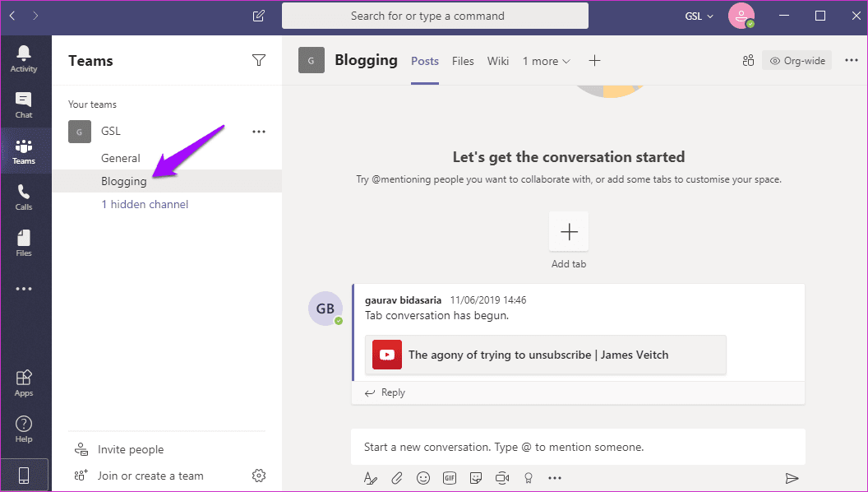This screenshot has width=868, height=492.
Task: Open more options for GSL team
Action: click(259, 132)
